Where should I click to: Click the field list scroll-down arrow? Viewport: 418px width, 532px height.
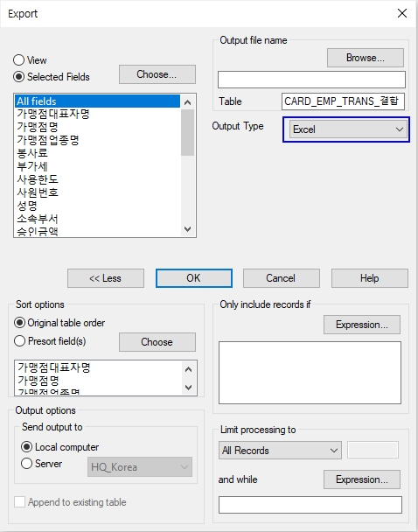click(187, 229)
